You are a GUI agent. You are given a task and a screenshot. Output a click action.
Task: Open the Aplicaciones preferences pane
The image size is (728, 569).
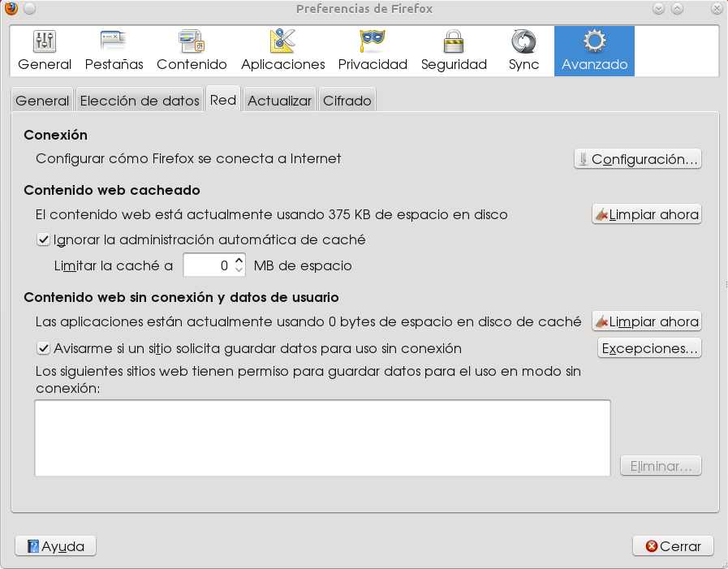pyautogui.click(x=282, y=51)
